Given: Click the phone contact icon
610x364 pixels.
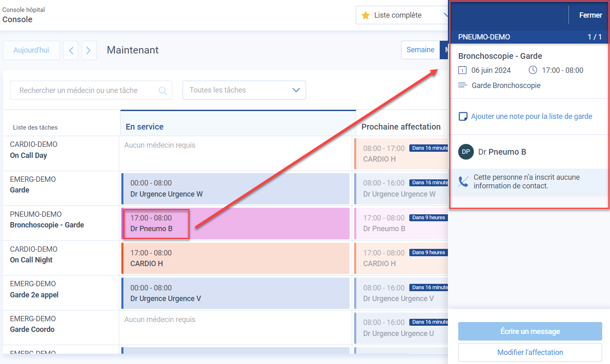Looking at the screenshot, I should coord(463,181).
